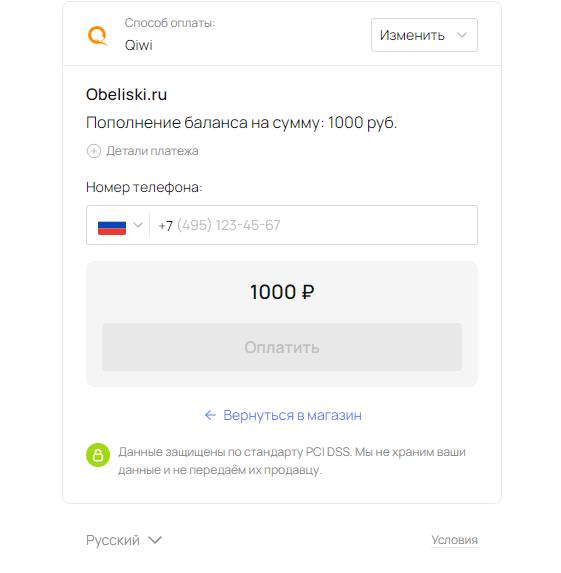The width and height of the screenshot is (561, 573).
Task: Expand Детали платежа with plus icon
Action: 94,151
